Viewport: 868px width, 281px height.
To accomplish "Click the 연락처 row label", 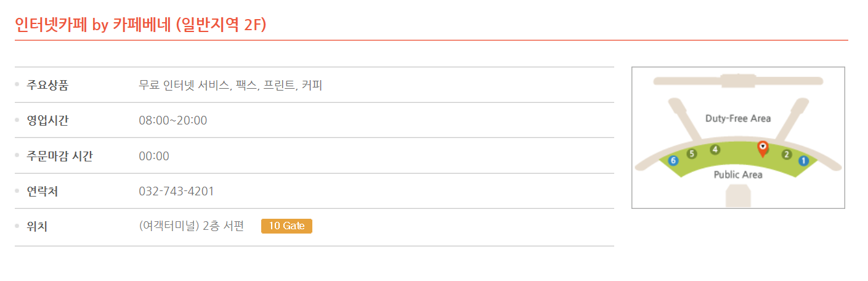I will [x=42, y=191].
